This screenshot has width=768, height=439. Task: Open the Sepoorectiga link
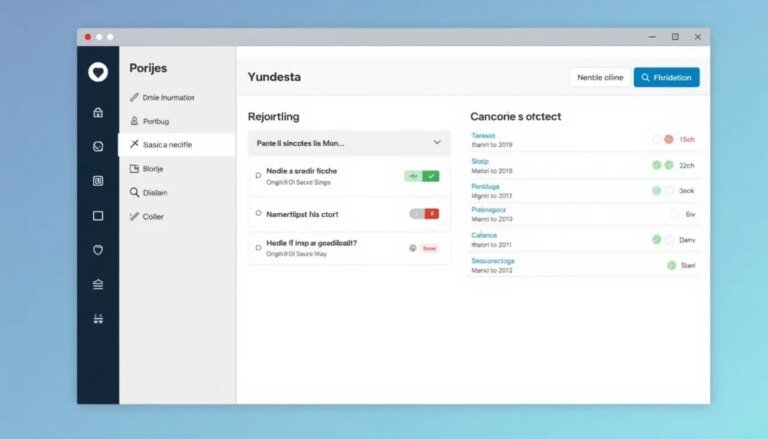tap(493, 261)
